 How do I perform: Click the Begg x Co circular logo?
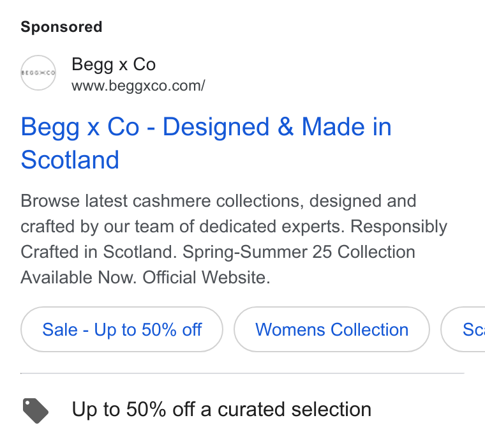click(38, 73)
